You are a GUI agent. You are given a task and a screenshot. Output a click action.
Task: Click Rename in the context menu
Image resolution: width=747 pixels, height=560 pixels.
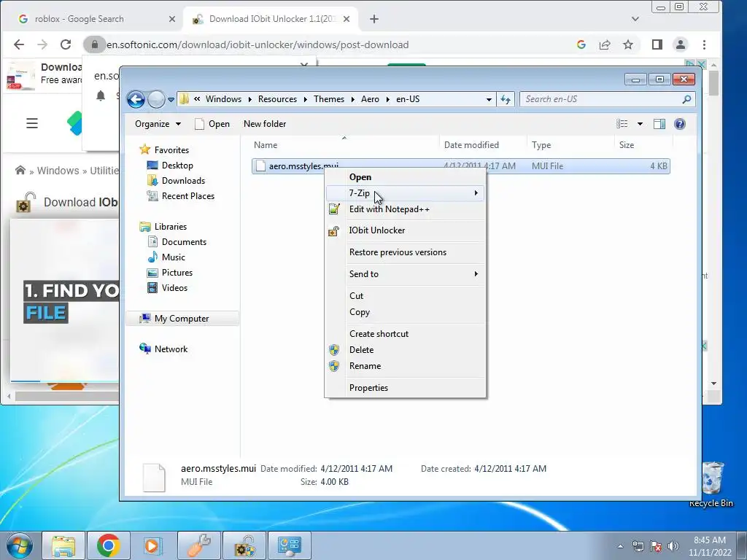pos(365,366)
